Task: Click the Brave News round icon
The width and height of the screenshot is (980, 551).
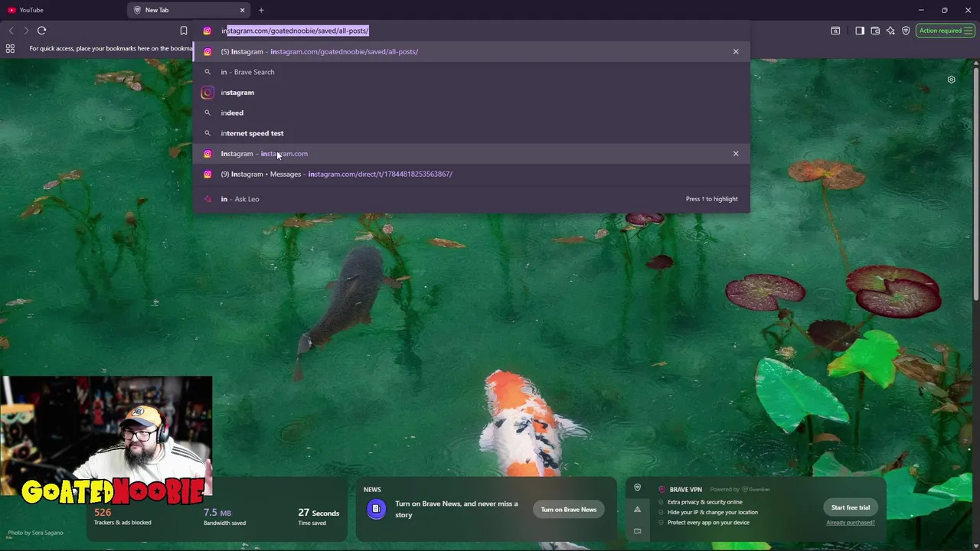Action: [376, 509]
